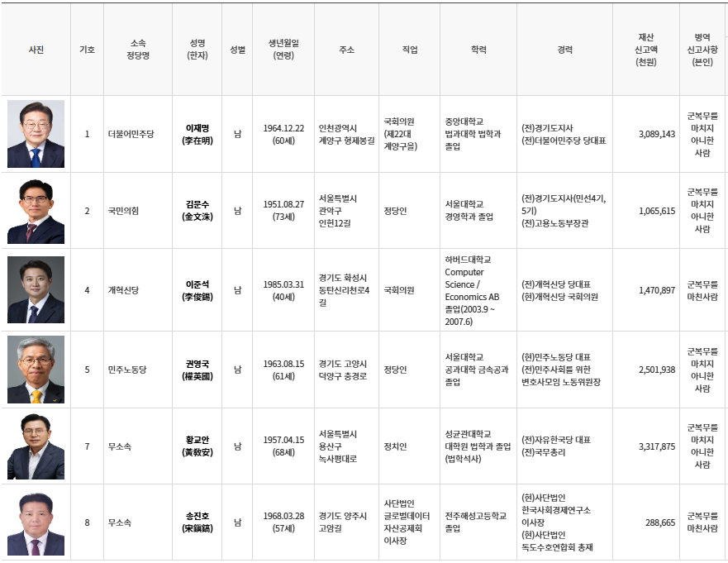Click birthdate 1968.03.28 (57세)
The image size is (728, 563).
(x=283, y=522)
